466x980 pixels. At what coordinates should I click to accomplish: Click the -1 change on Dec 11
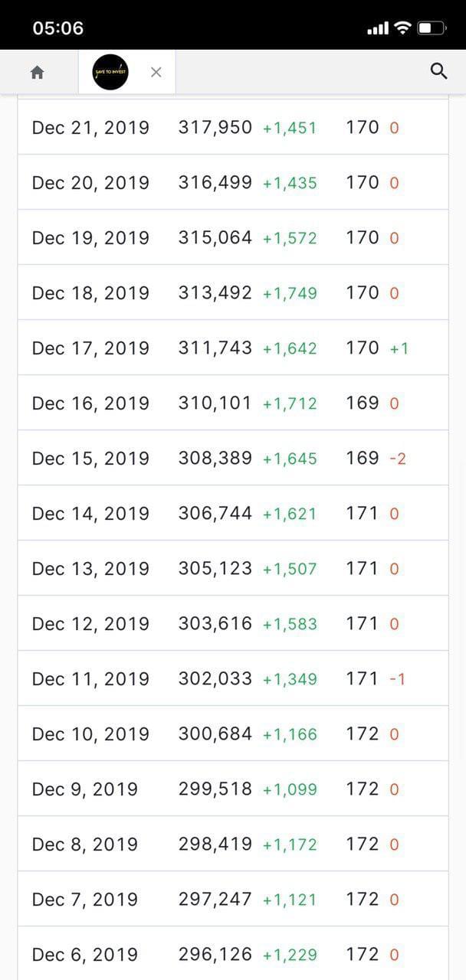(x=397, y=680)
